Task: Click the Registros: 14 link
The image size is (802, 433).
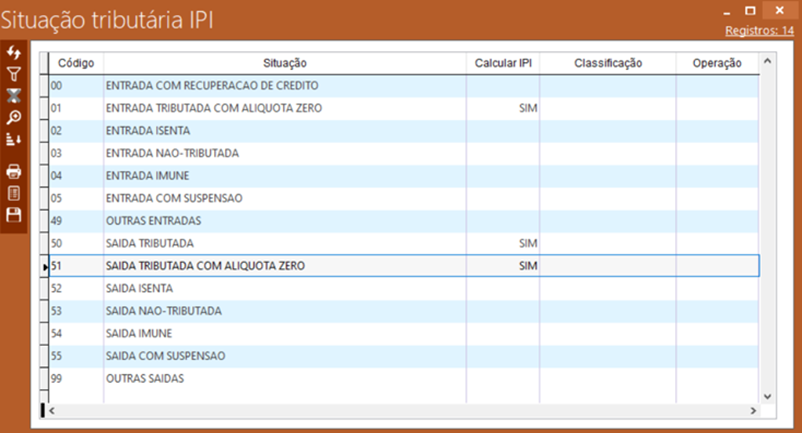Action: (x=759, y=31)
